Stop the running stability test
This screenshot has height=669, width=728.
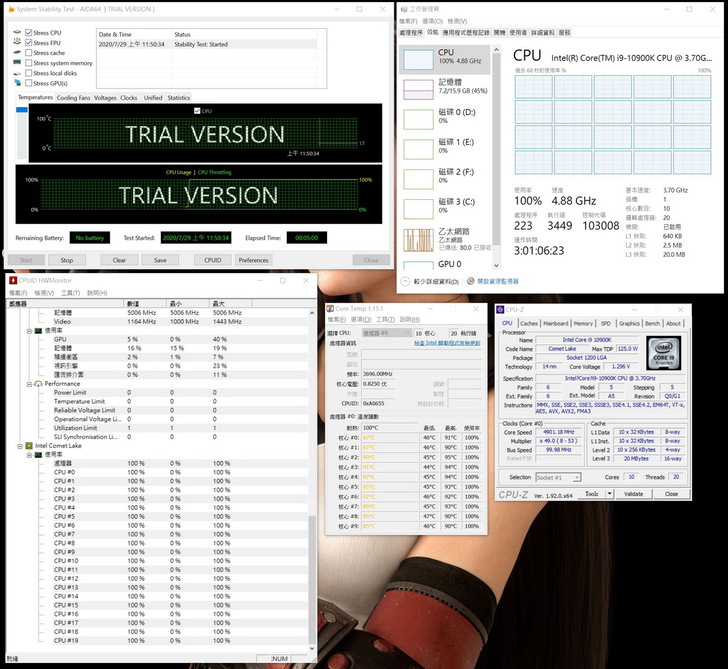click(x=66, y=260)
